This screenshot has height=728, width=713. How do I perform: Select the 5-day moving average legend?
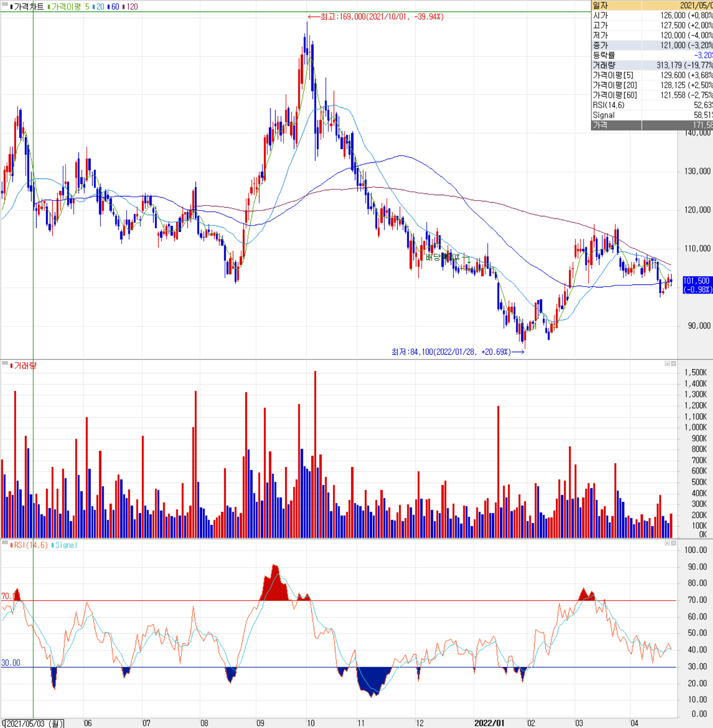pyautogui.click(x=87, y=7)
